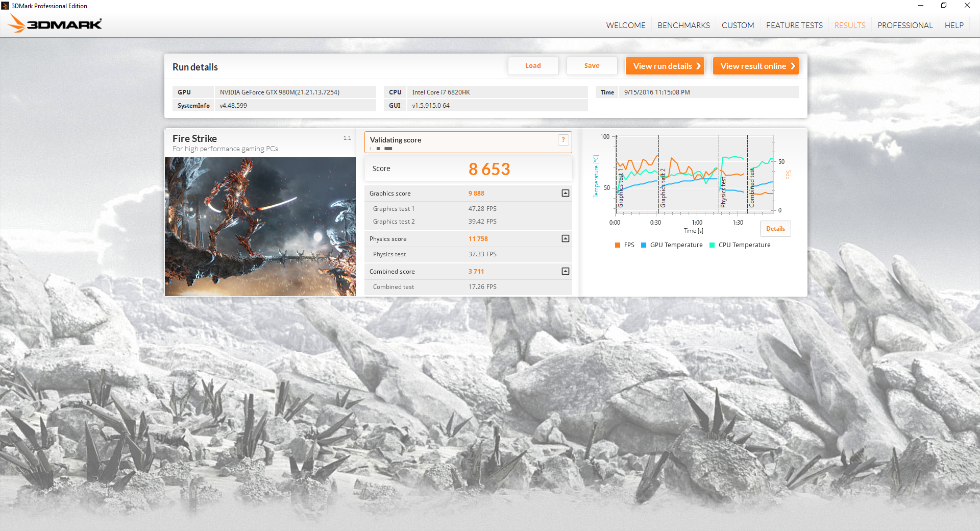The image size is (980, 531).
Task: Open the Professional tab
Action: [x=905, y=25]
